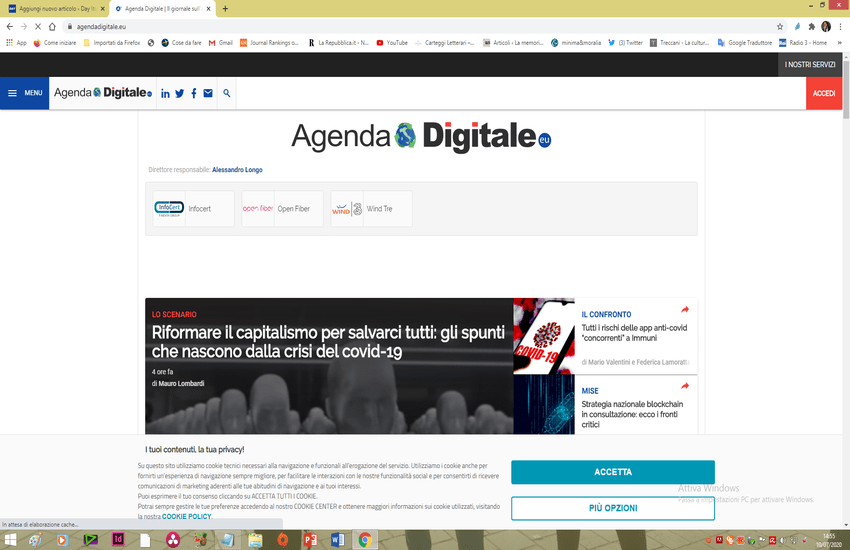This screenshot has width=850, height=550.
Task: Close the 'Aggiungi nuovo articolo' tab
Action: (x=102, y=9)
